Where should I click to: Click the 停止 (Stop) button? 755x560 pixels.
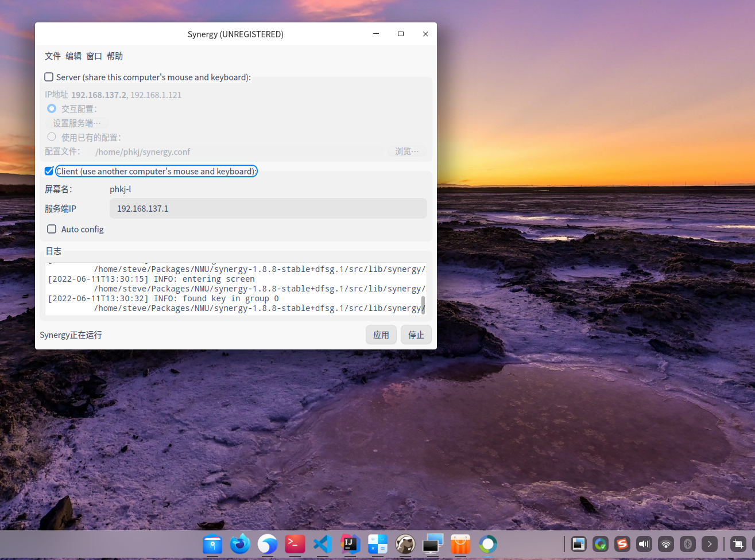pos(416,335)
